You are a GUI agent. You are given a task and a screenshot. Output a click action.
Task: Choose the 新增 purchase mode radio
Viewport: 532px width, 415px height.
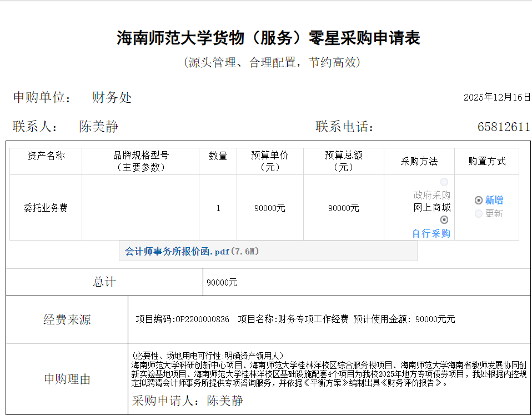pos(479,201)
